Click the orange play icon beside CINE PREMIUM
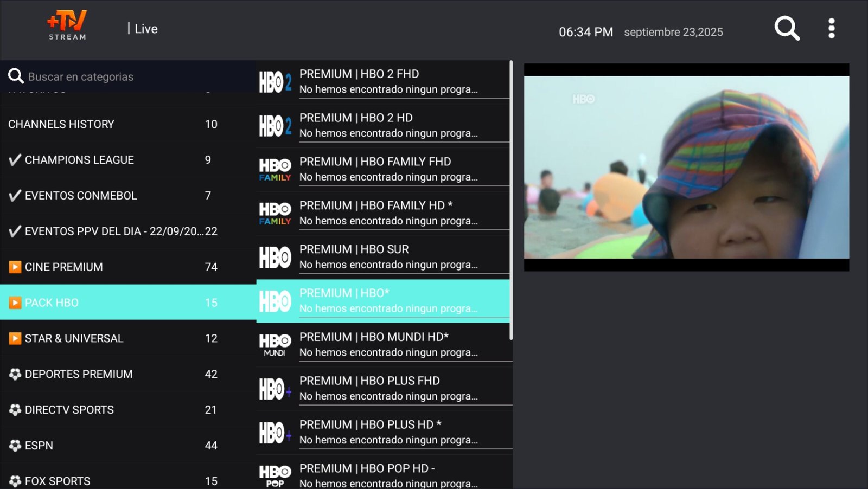Viewport: 868px width, 489px height. pyautogui.click(x=15, y=267)
